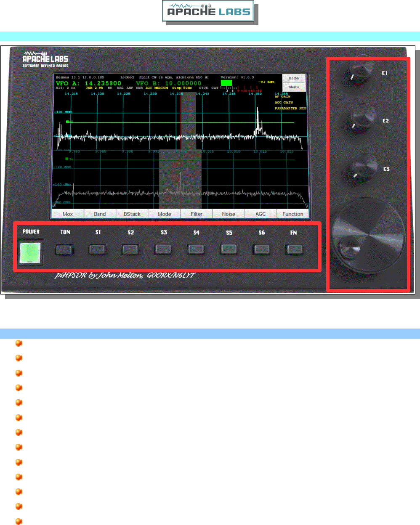420x525 pixels.
Task: Click the Menu button under Hide
Action: pyautogui.click(x=294, y=87)
